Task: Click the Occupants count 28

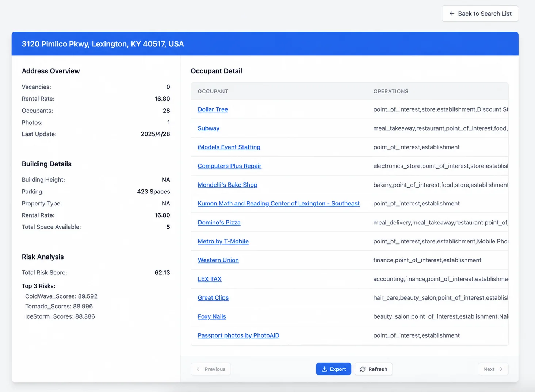Action: tap(166, 111)
